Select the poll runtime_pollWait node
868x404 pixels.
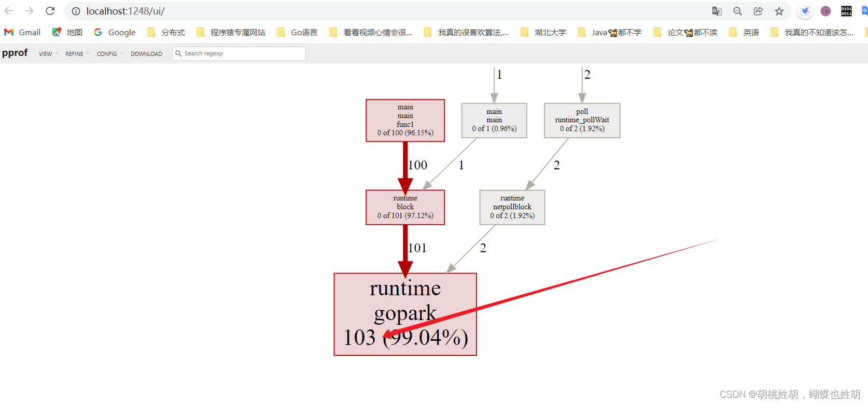pyautogui.click(x=582, y=120)
